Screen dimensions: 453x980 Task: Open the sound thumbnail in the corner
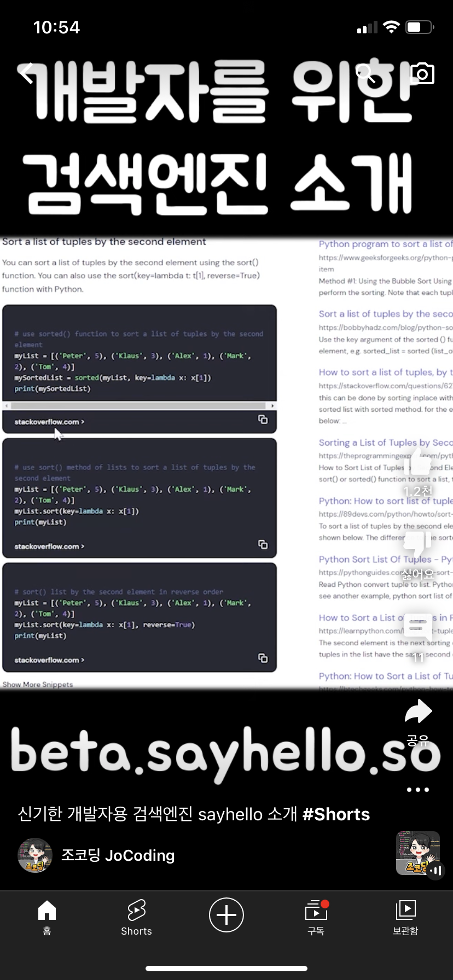click(418, 853)
